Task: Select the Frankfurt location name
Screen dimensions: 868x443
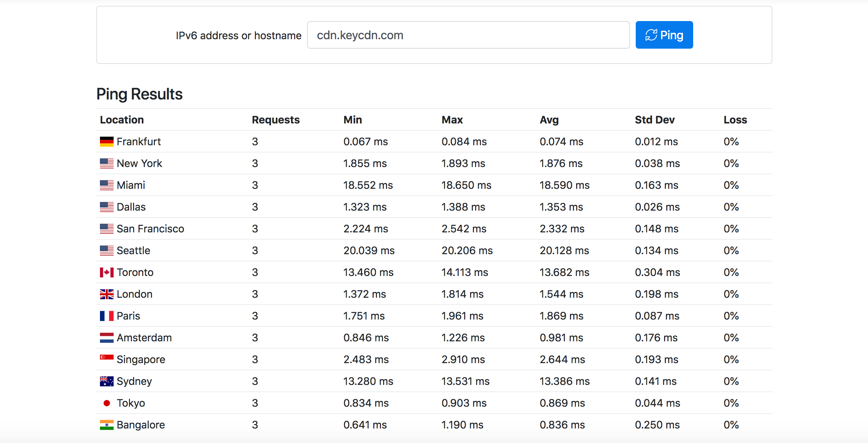Action: (x=139, y=142)
